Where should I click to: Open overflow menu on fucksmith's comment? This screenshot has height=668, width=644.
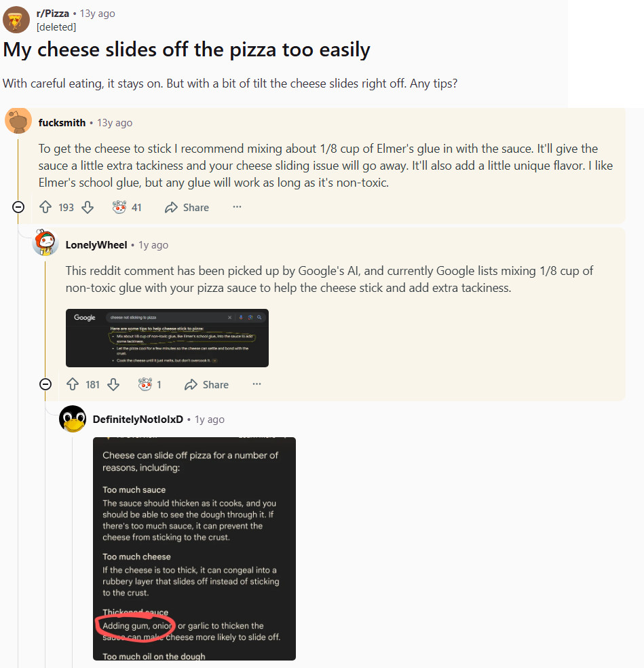pos(238,207)
